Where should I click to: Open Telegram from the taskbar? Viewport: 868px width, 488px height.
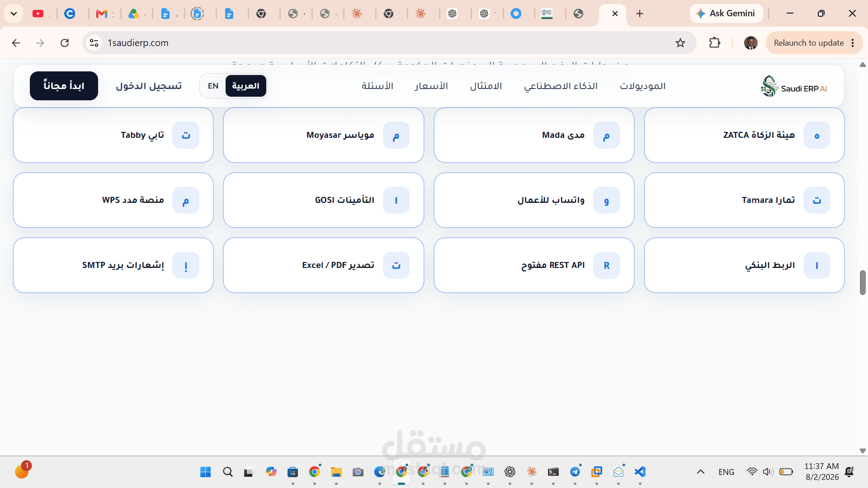[575, 472]
